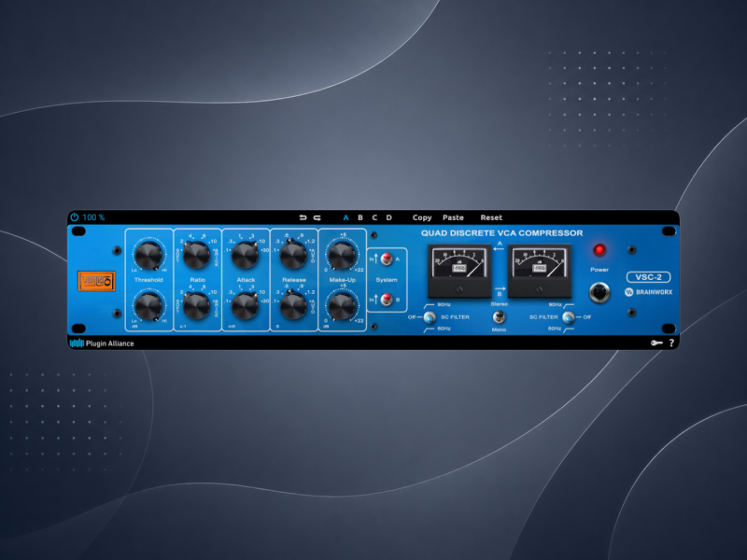Click the round power jack socket
This screenshot has height=560, width=747.
pos(599,292)
